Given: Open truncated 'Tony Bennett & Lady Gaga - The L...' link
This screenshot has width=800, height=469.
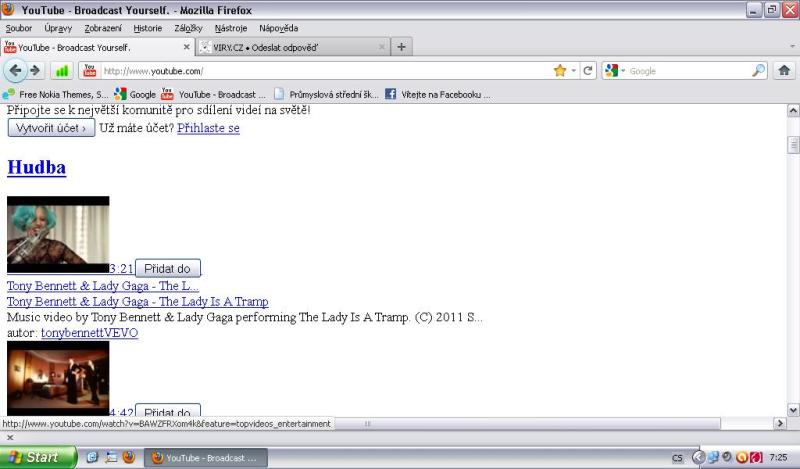Looking at the screenshot, I should [x=103, y=286].
